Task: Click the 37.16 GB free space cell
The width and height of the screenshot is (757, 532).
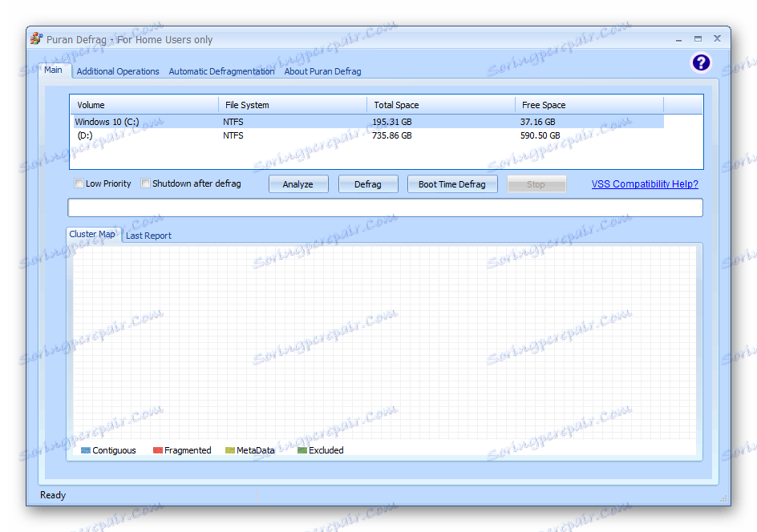Action: [537, 122]
